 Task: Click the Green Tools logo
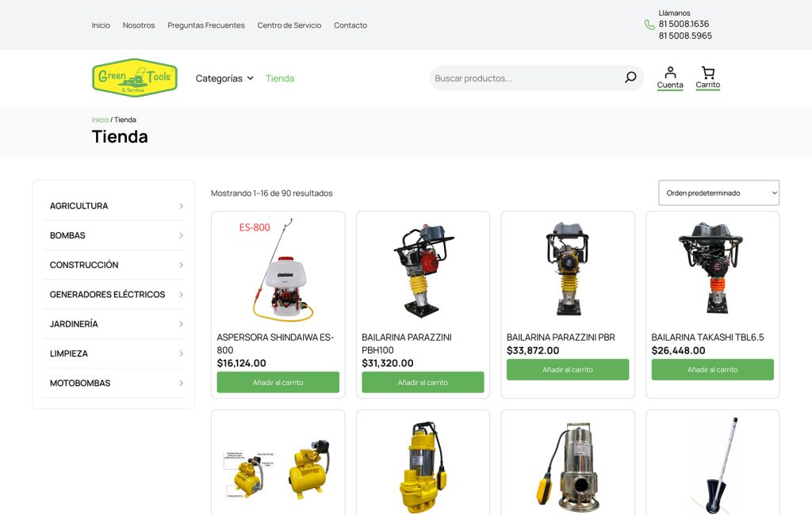click(x=134, y=78)
